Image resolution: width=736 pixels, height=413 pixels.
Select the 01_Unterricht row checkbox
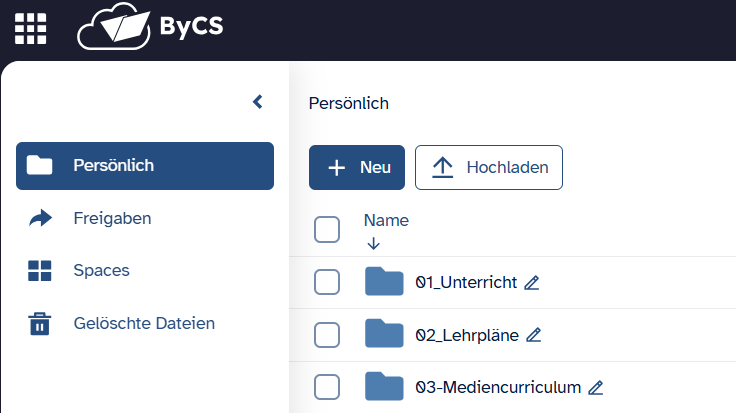(x=327, y=282)
